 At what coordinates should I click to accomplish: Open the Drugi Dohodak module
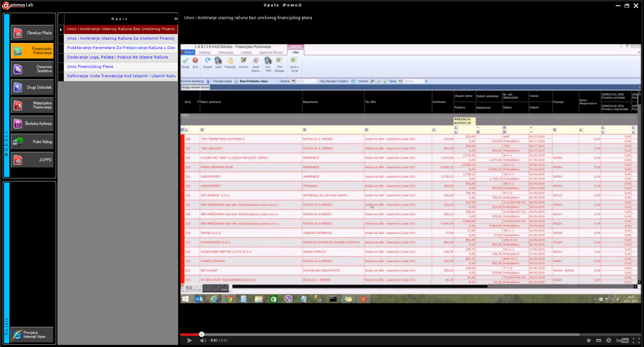[x=32, y=87]
